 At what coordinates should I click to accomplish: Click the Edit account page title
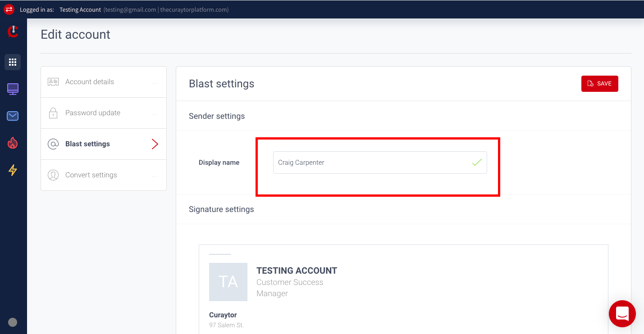point(76,35)
